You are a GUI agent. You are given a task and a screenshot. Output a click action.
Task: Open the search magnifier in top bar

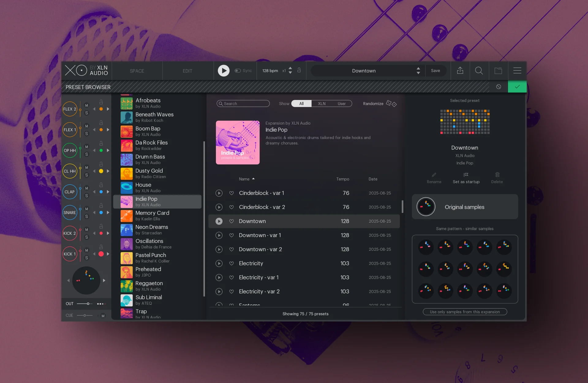[x=479, y=71]
